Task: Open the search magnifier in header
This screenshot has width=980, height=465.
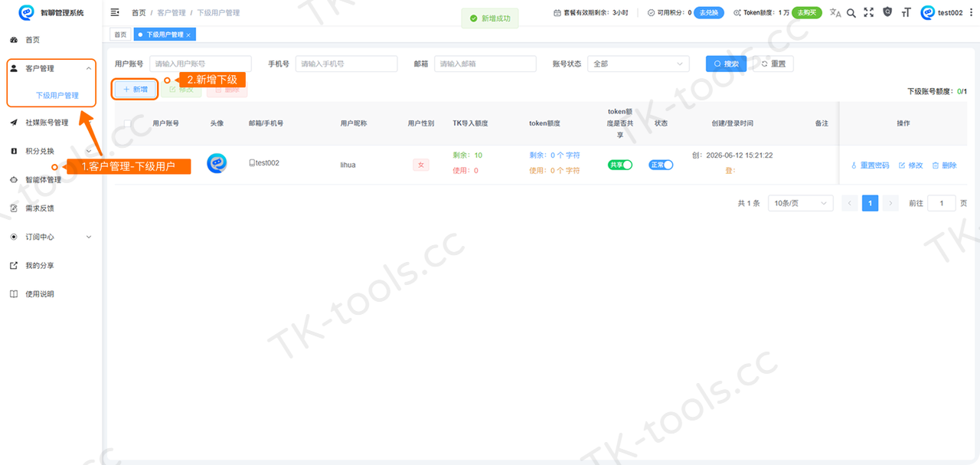Action: click(851, 12)
